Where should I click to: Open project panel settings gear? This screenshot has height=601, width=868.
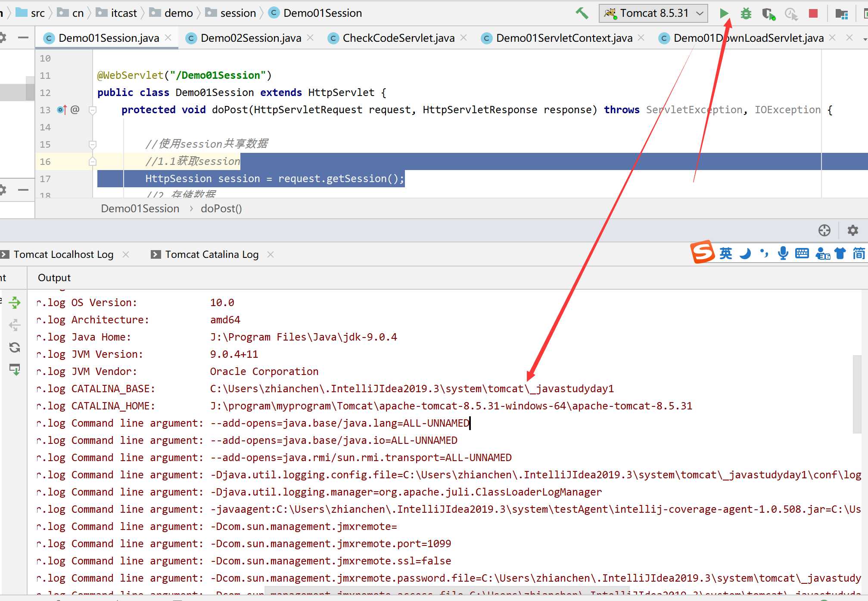point(3,38)
